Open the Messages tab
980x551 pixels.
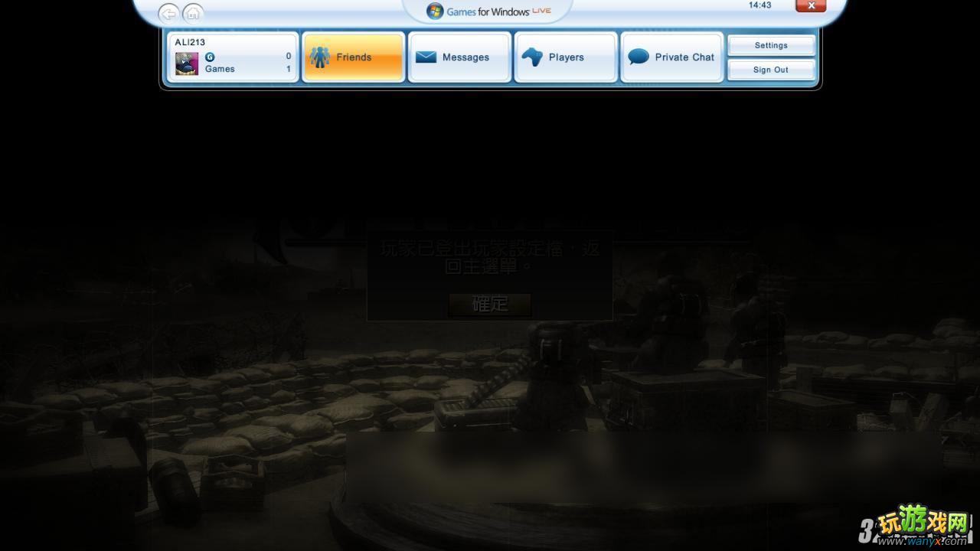coord(459,57)
